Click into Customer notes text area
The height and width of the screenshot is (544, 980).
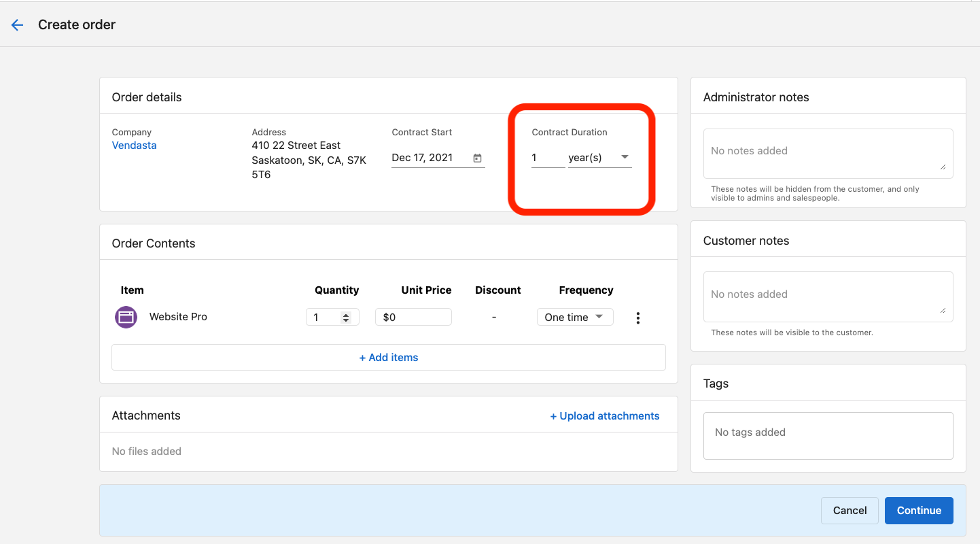click(828, 297)
